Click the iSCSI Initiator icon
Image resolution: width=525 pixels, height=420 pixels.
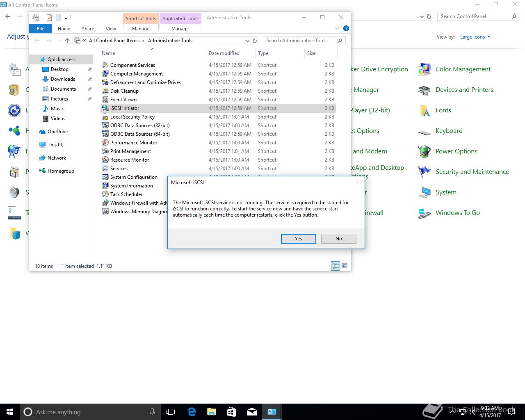point(105,108)
